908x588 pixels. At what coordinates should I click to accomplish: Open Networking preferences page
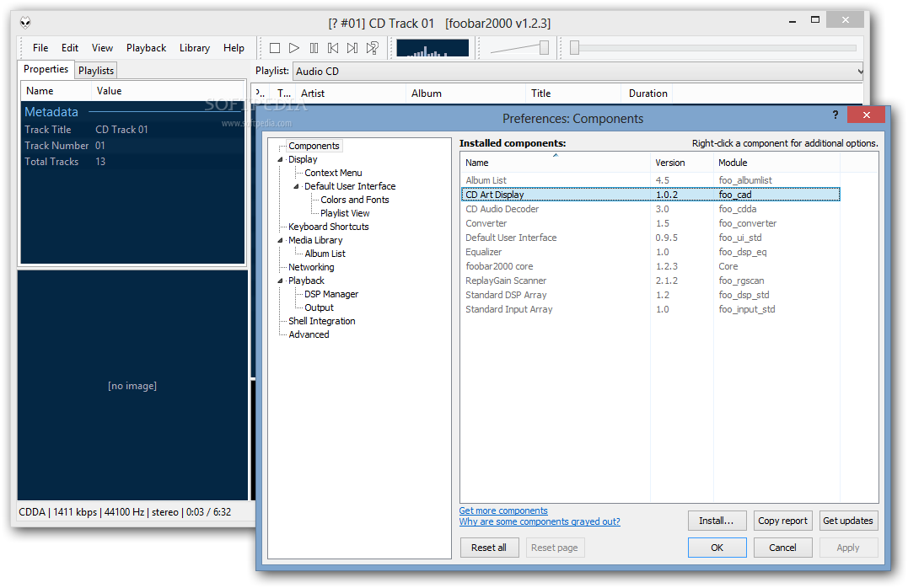pyautogui.click(x=311, y=267)
